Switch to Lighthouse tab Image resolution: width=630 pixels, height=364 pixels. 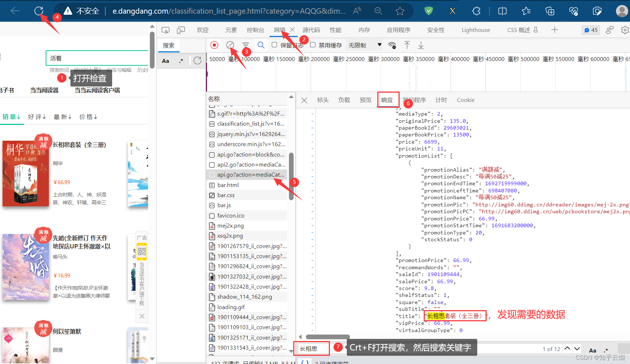point(476,30)
